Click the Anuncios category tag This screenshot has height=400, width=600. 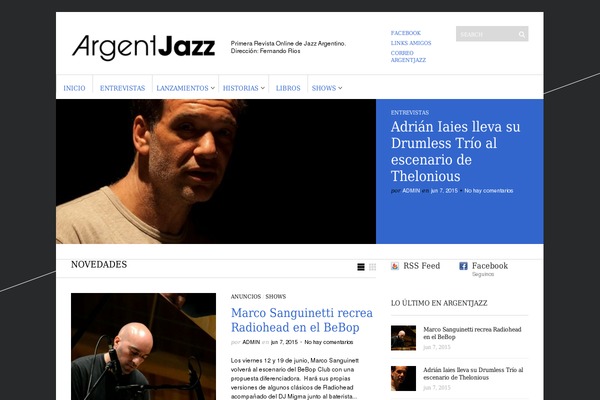click(246, 297)
